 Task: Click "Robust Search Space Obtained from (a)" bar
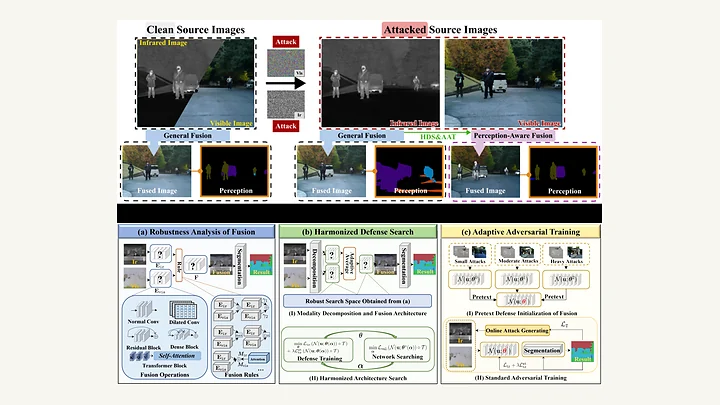(357, 301)
